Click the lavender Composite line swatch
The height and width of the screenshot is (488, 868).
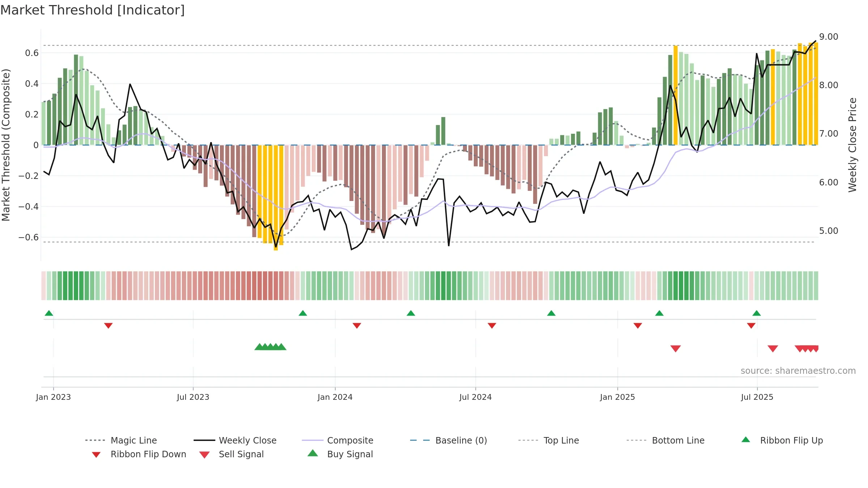click(312, 440)
